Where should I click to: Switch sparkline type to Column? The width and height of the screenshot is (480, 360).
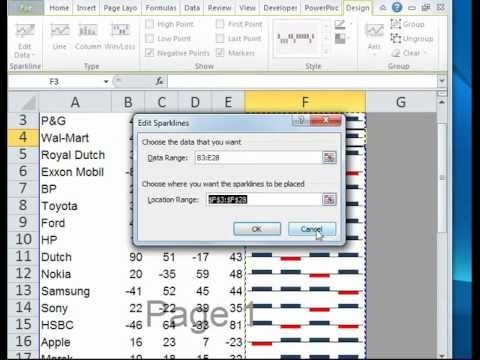click(x=88, y=37)
